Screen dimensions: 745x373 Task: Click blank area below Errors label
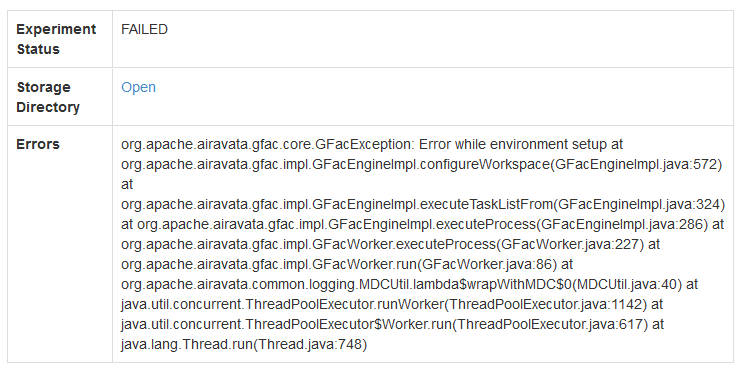(59, 257)
